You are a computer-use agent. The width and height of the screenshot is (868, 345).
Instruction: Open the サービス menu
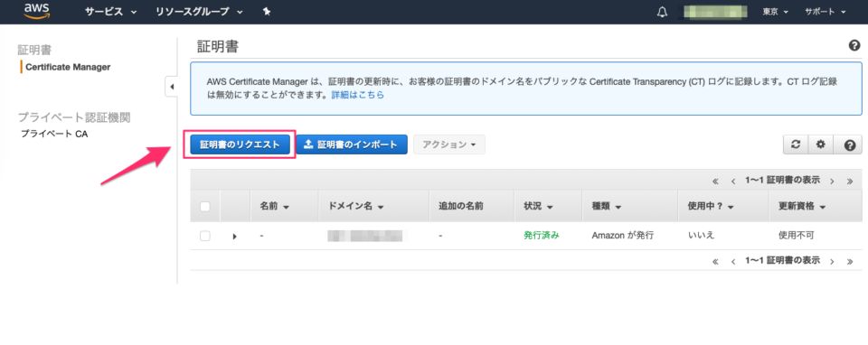pyautogui.click(x=110, y=12)
